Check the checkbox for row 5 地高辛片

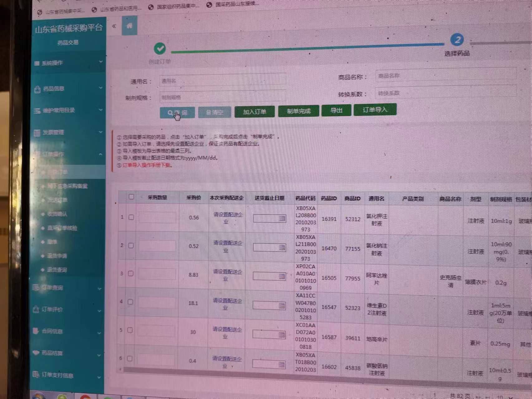point(130,330)
